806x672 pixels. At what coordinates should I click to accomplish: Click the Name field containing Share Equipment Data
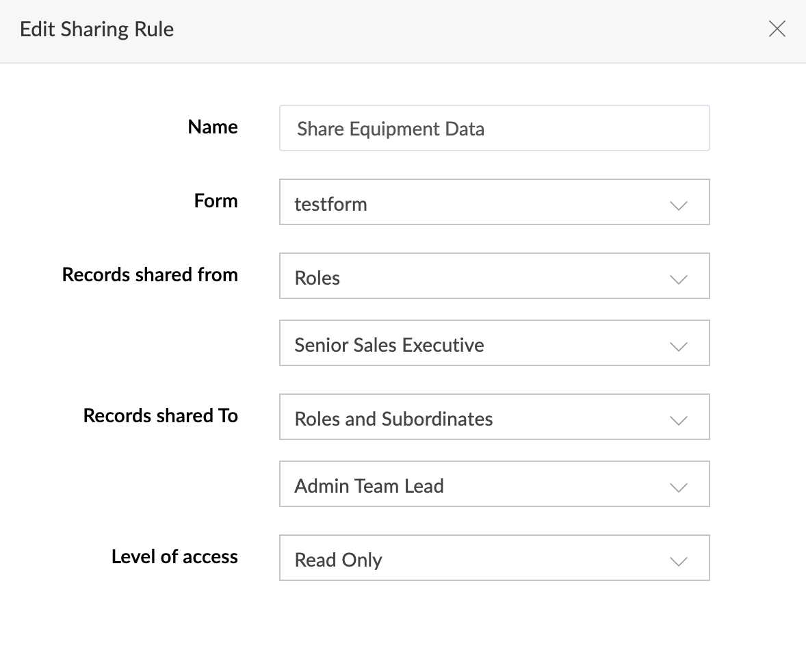tap(494, 129)
